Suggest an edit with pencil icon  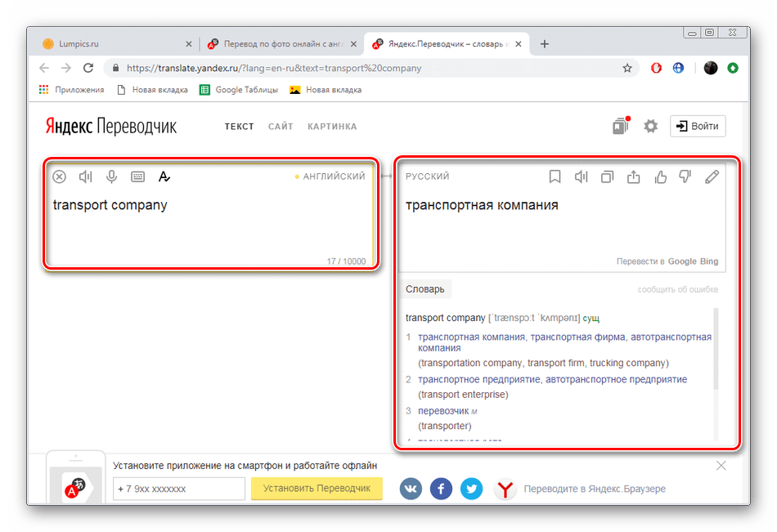tap(712, 177)
